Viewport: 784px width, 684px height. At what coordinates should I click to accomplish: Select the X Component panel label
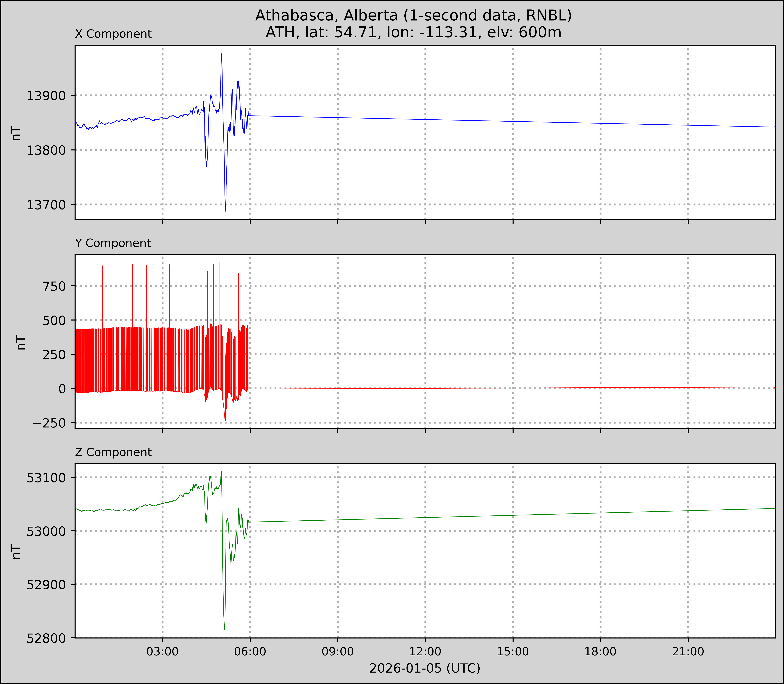pyautogui.click(x=113, y=34)
